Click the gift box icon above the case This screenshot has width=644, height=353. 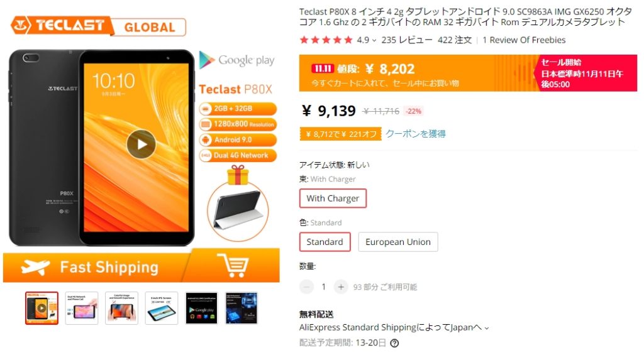[x=238, y=175]
